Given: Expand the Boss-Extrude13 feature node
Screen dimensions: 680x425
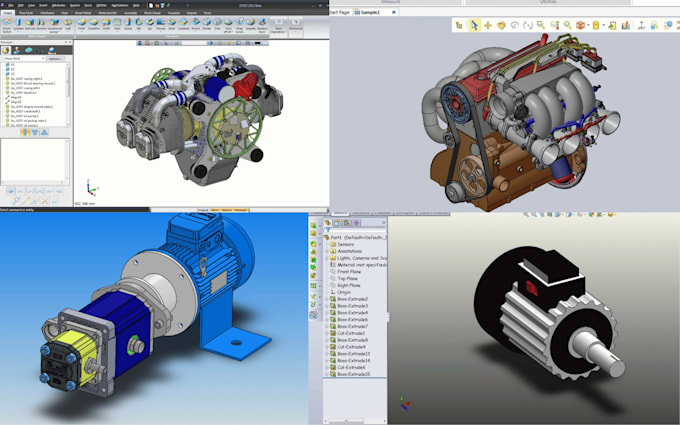Looking at the screenshot, I should (327, 353).
